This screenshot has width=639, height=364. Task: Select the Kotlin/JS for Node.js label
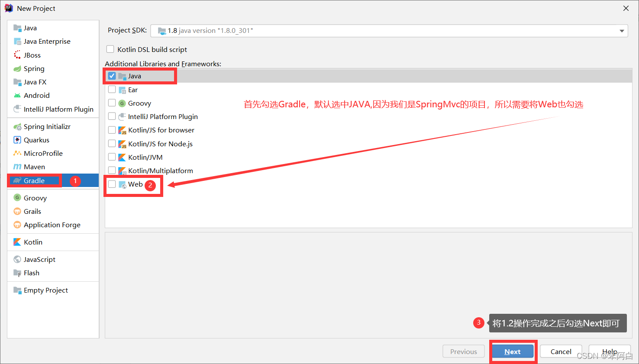161,144
